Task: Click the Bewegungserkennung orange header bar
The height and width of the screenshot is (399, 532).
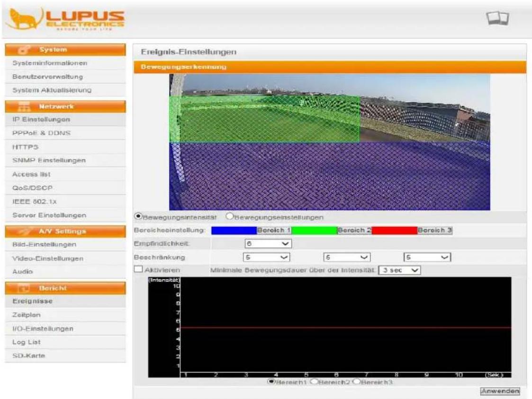Action: [x=330, y=67]
